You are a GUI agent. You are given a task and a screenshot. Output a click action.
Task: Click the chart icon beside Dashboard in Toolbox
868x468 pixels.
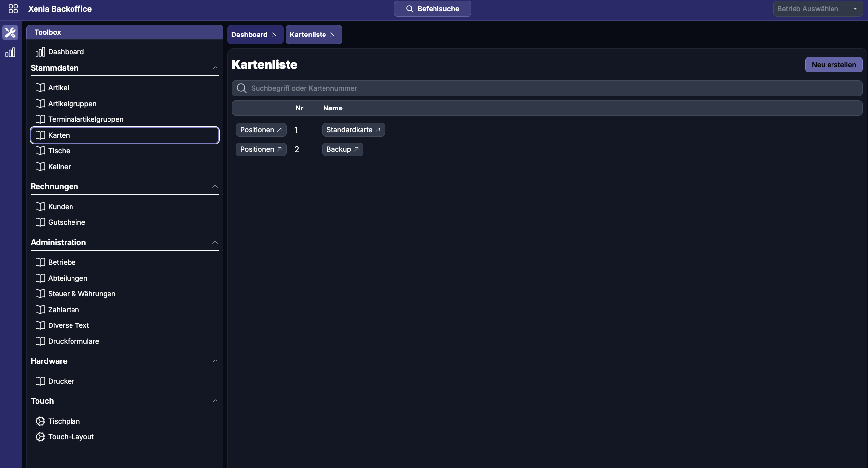coord(40,52)
